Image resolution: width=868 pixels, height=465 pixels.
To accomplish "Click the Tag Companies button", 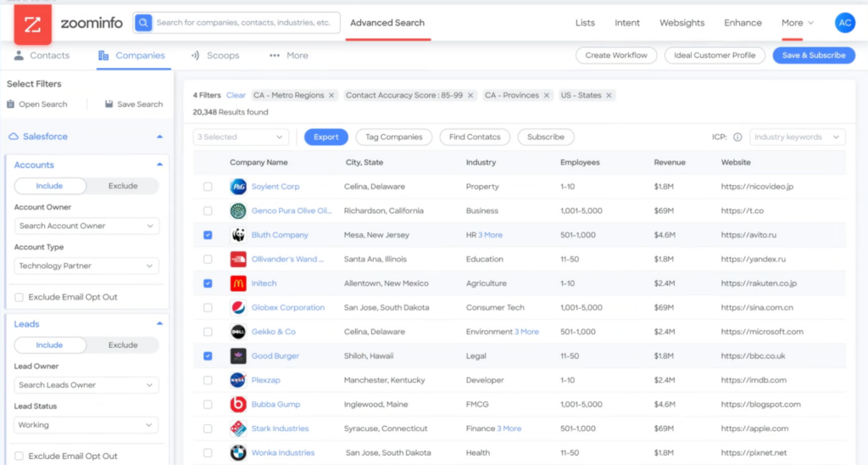I will [x=393, y=137].
